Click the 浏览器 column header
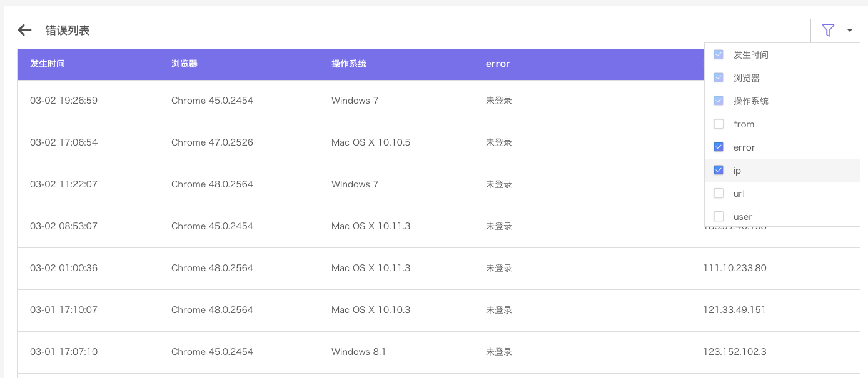 tap(184, 64)
